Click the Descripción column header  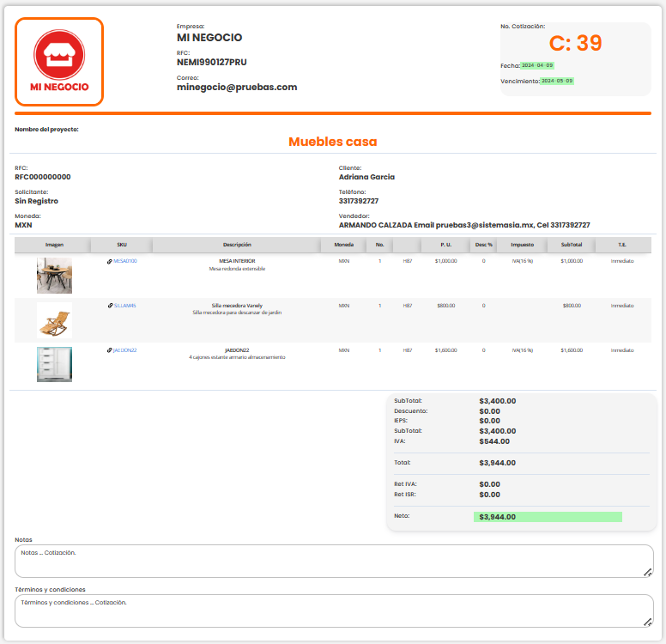(237, 245)
